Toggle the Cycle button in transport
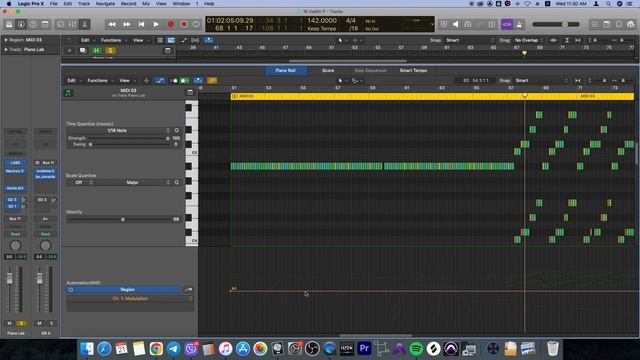 click(196, 24)
